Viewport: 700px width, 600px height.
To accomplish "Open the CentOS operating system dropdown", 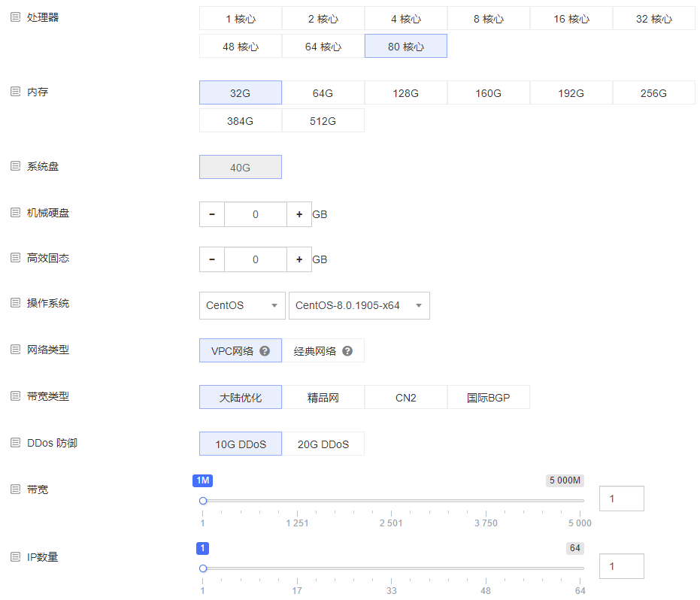I will point(242,305).
